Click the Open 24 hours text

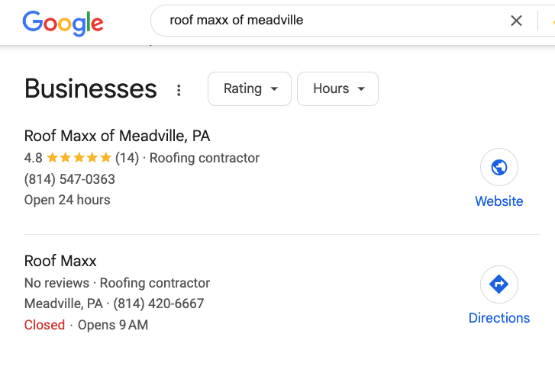pyautogui.click(x=67, y=200)
